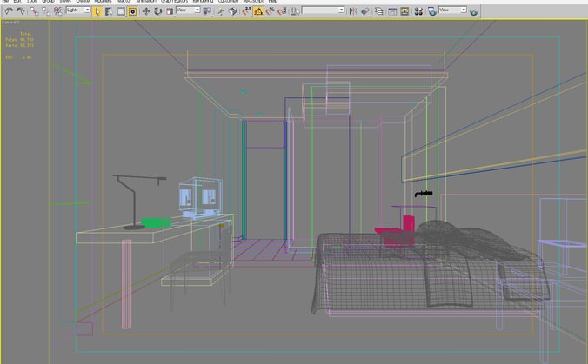Toggle keyboard shortcut override

(232, 11)
